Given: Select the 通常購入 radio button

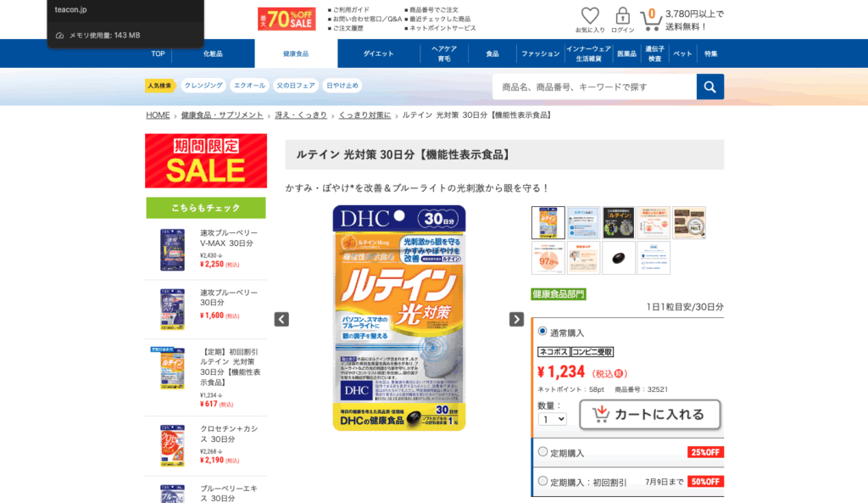Looking at the screenshot, I should click(542, 332).
